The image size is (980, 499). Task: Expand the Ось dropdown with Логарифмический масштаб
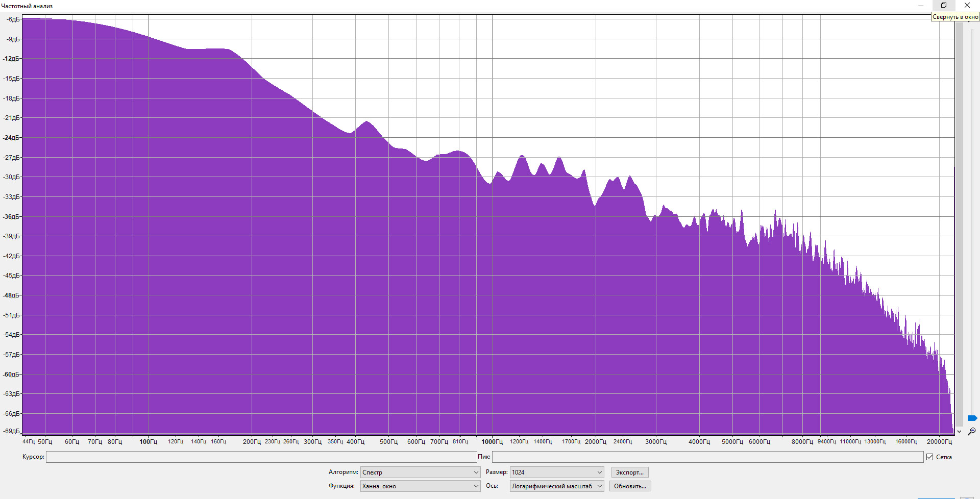[x=556, y=486]
